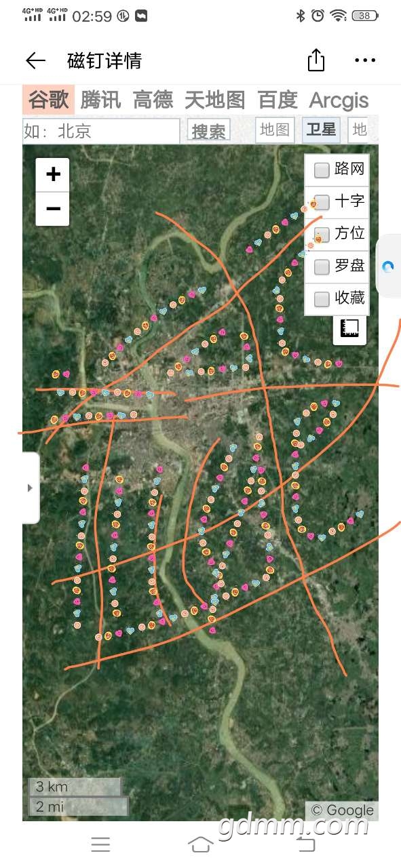Tap the back arrow icon
Image resolution: width=401 pixels, height=868 pixels.
35,60
